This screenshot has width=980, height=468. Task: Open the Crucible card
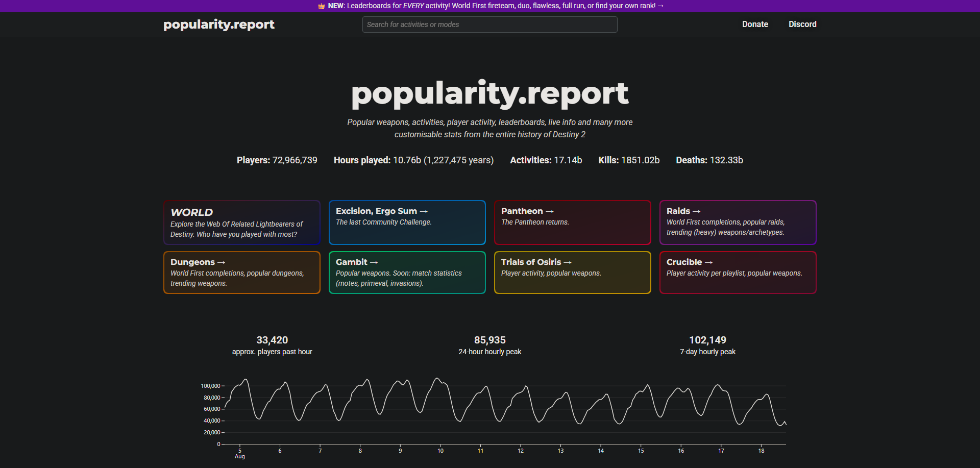[x=738, y=273]
